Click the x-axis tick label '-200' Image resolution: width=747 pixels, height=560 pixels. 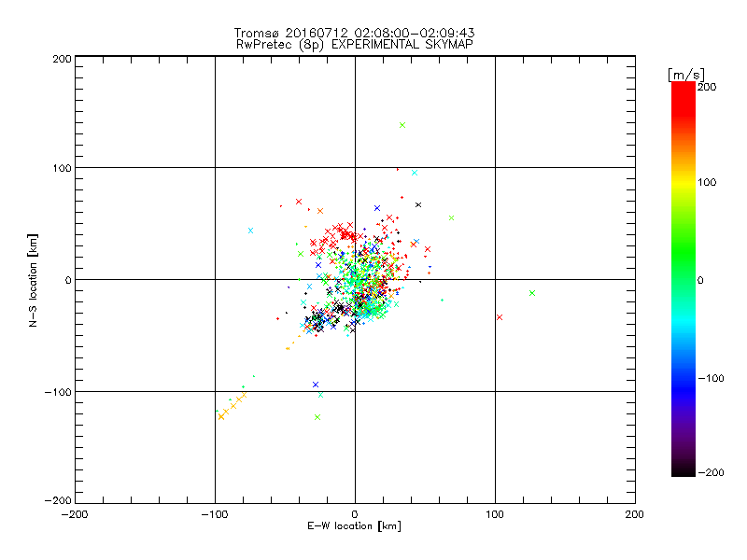tap(75, 514)
